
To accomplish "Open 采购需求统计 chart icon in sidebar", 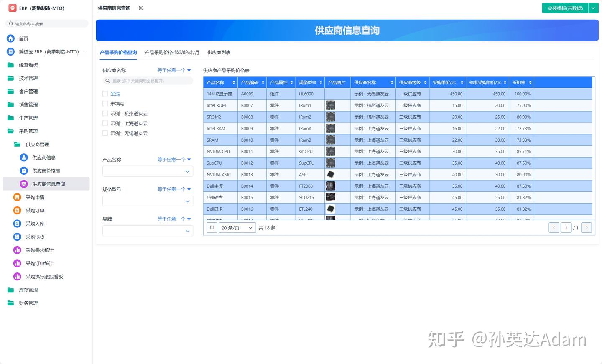I will point(17,250).
